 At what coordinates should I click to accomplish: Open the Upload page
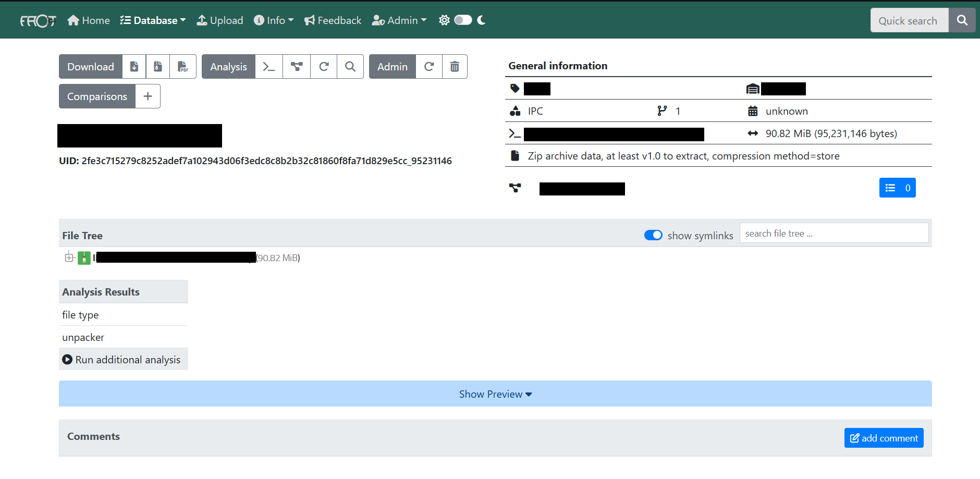pyautogui.click(x=219, y=20)
